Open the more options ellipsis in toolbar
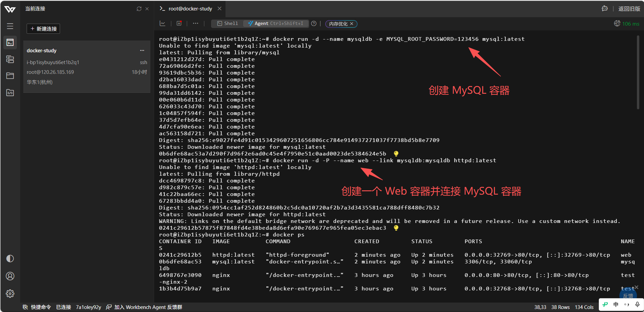This screenshot has height=312, width=644. tap(196, 23)
